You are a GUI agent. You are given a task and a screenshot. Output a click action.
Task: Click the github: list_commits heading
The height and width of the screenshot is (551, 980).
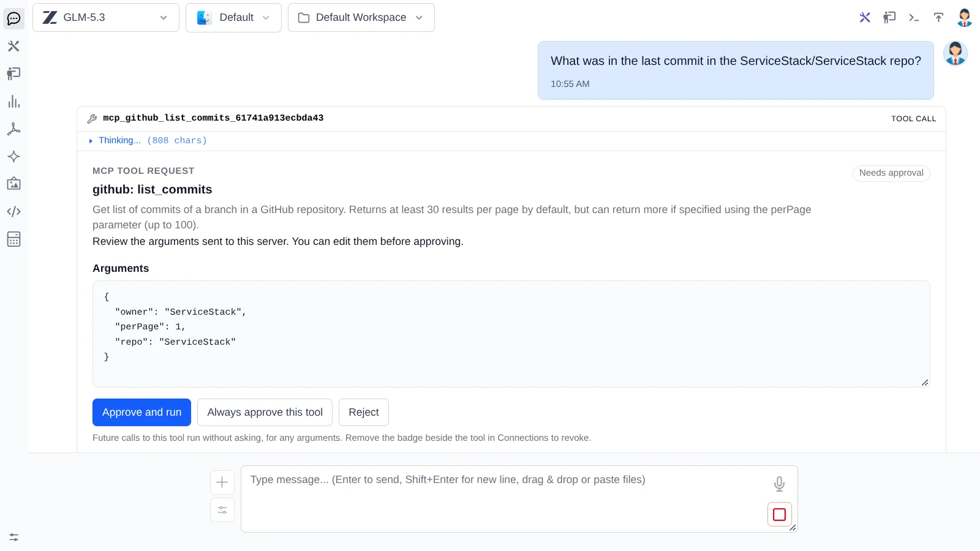tap(152, 189)
